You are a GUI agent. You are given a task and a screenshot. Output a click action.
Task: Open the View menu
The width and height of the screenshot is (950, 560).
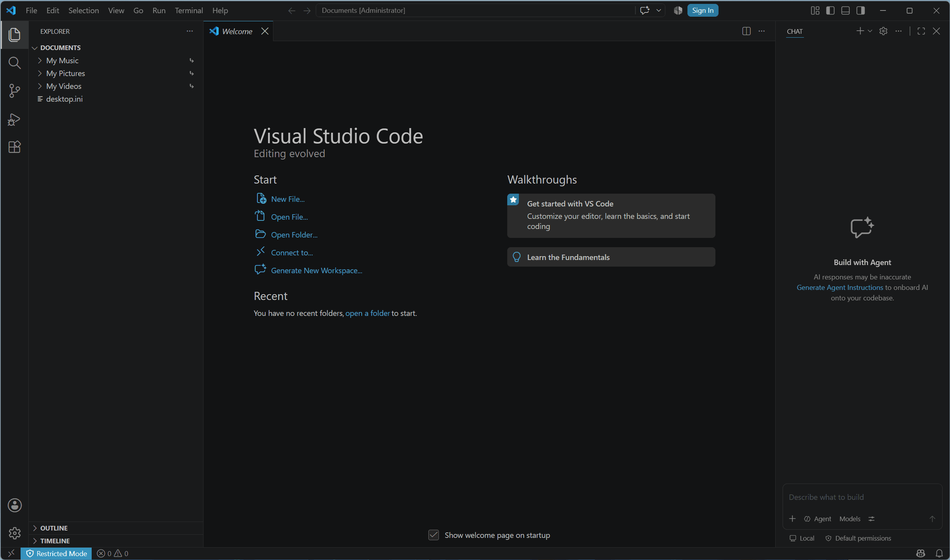(116, 10)
